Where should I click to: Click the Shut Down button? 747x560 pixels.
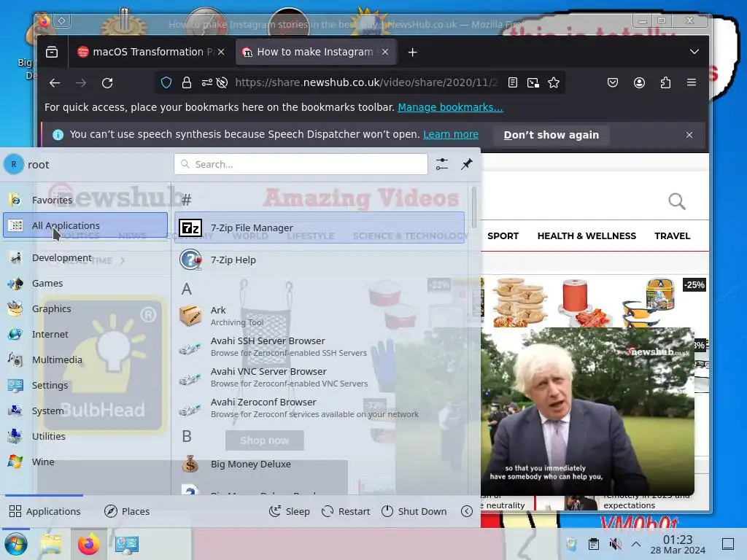[414, 511]
